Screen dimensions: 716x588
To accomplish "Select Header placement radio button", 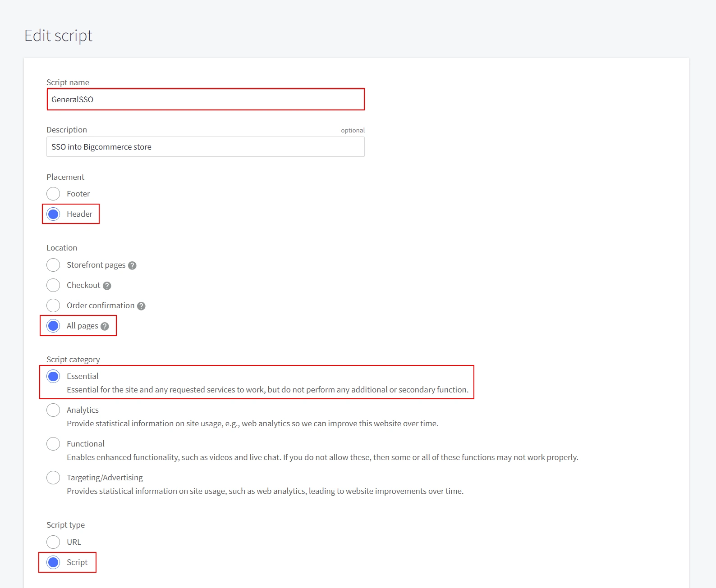I will [x=53, y=214].
